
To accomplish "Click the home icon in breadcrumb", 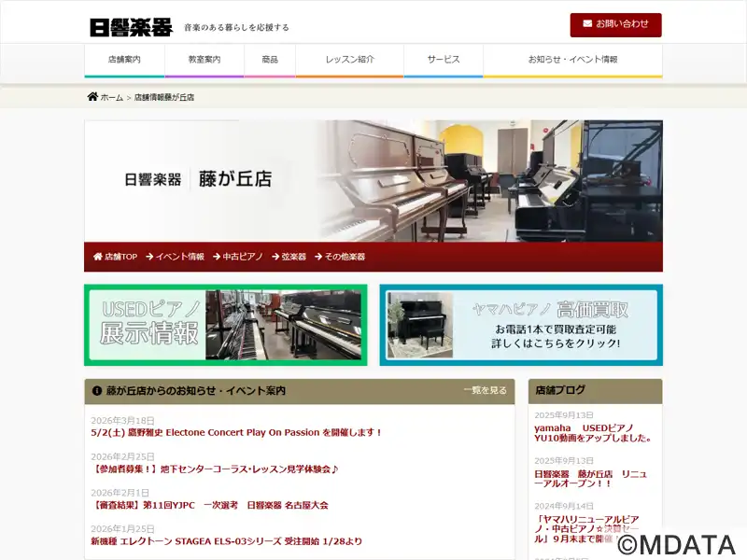I will (92, 97).
